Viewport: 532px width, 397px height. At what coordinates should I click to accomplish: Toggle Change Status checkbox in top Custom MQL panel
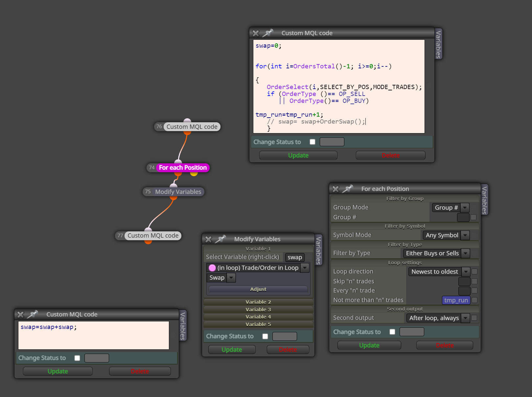(312, 142)
